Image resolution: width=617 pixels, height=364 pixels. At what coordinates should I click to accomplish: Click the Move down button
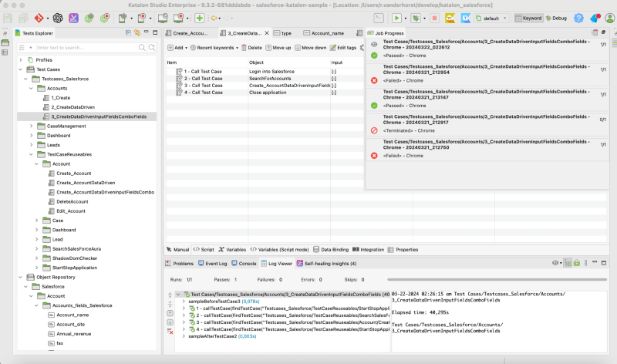click(311, 48)
